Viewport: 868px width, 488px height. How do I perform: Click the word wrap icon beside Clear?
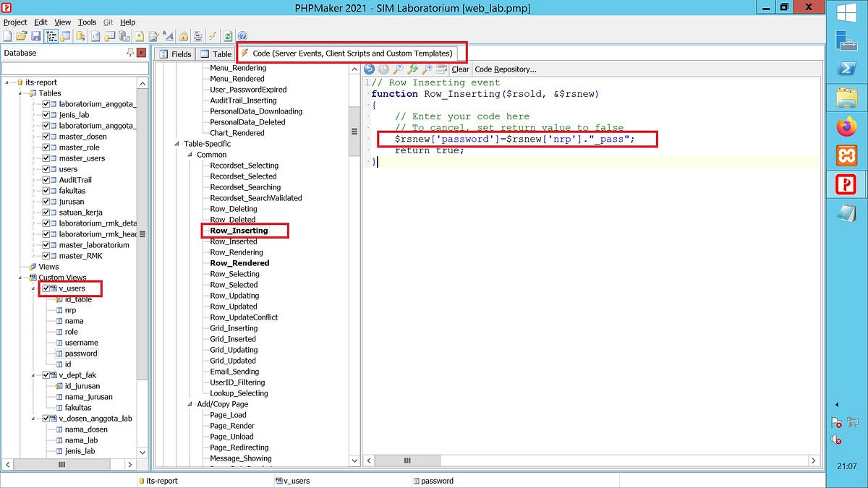[x=442, y=69]
